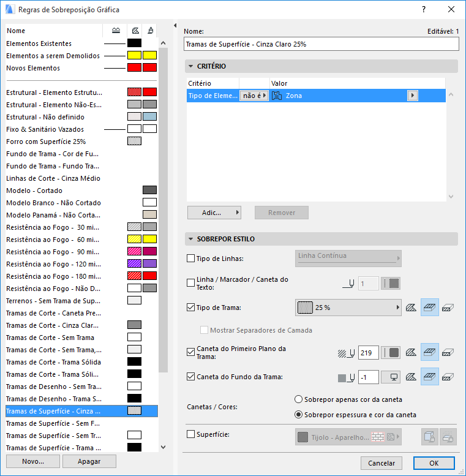Uncheck Caneta do Fundo da Trama checkbox
This screenshot has height=476, width=466.
(x=190, y=377)
